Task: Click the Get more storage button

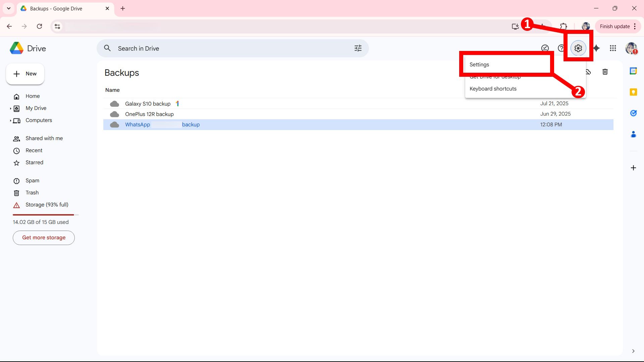Action: click(43, 238)
